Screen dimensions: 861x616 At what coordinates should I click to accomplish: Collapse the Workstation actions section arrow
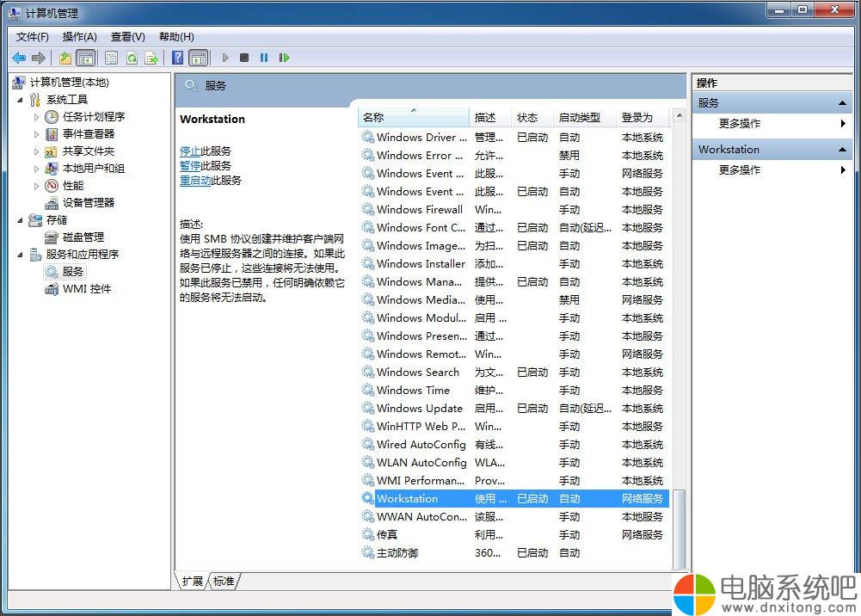(x=842, y=150)
